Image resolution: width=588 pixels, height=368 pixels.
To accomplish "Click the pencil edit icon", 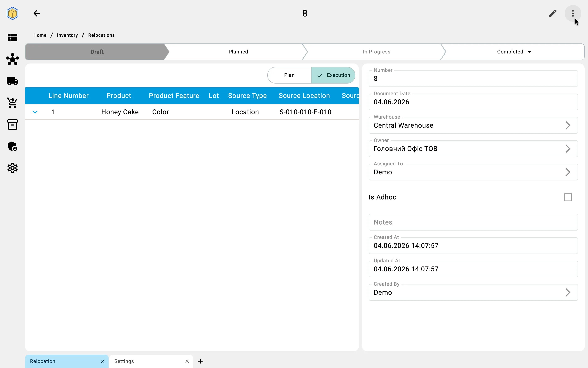I will [x=553, y=13].
